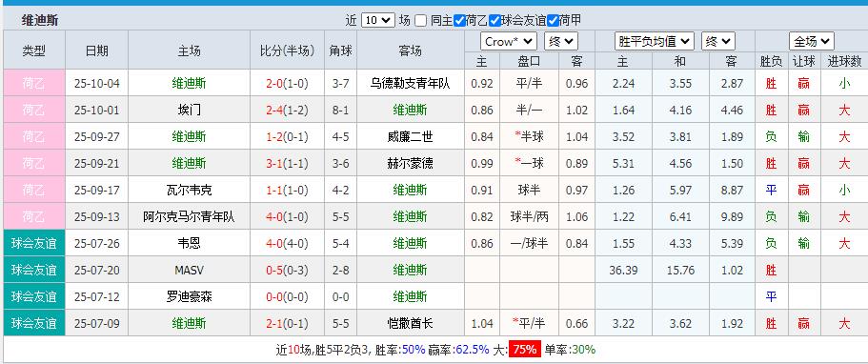This screenshot has width=868, height=364.
Task: Click the 盘口 column header
Action: 529,62
